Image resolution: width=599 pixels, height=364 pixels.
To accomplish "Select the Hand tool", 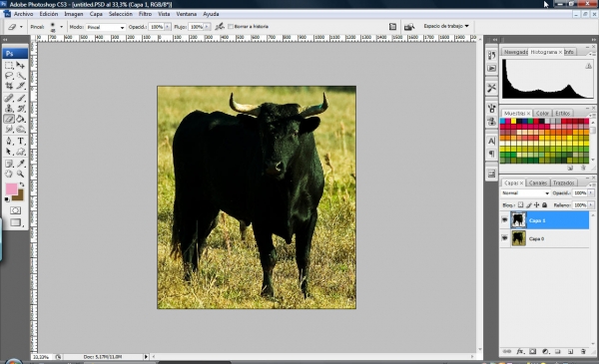I will point(9,174).
